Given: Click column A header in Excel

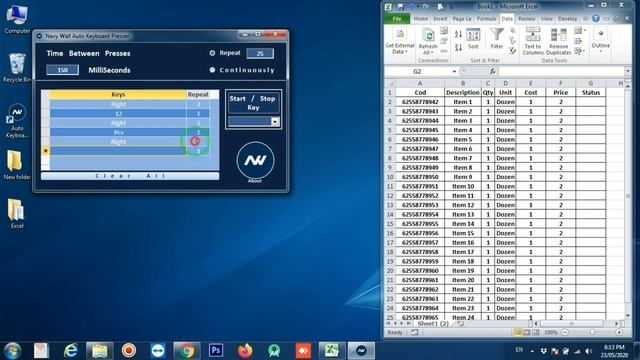Looking at the screenshot, I should (420, 83).
